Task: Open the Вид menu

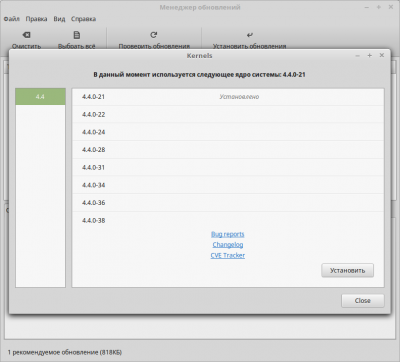Action: 59,19
